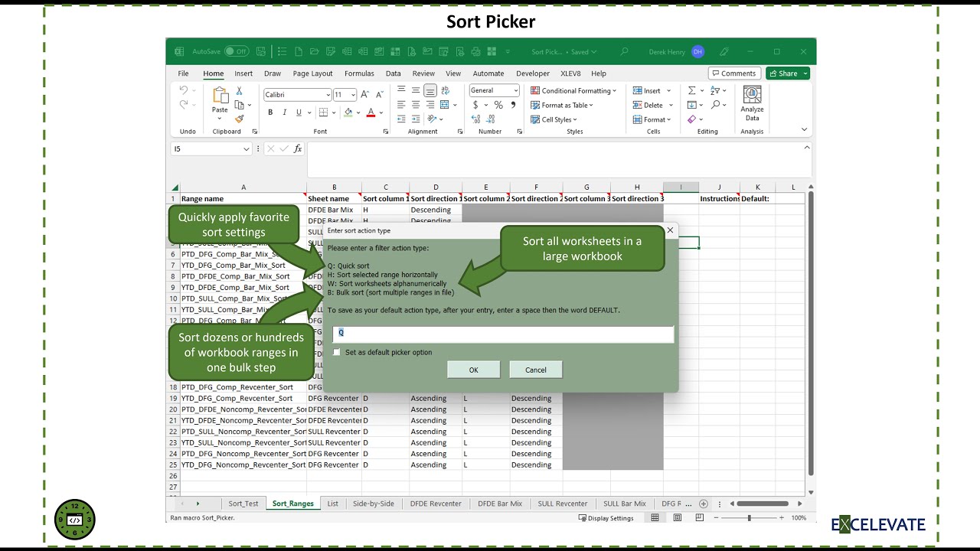Switch to the Formulas ribbon tab
The width and height of the screenshot is (980, 551).
click(x=359, y=73)
